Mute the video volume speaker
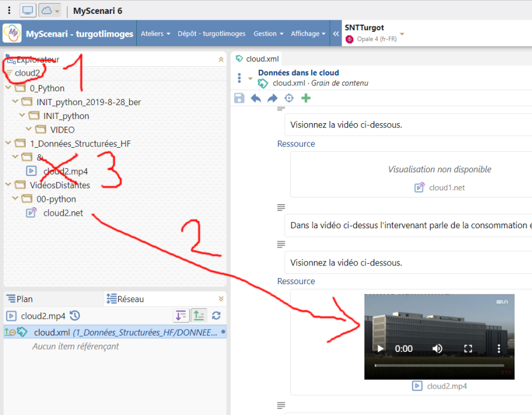The image size is (532, 415). click(437, 348)
